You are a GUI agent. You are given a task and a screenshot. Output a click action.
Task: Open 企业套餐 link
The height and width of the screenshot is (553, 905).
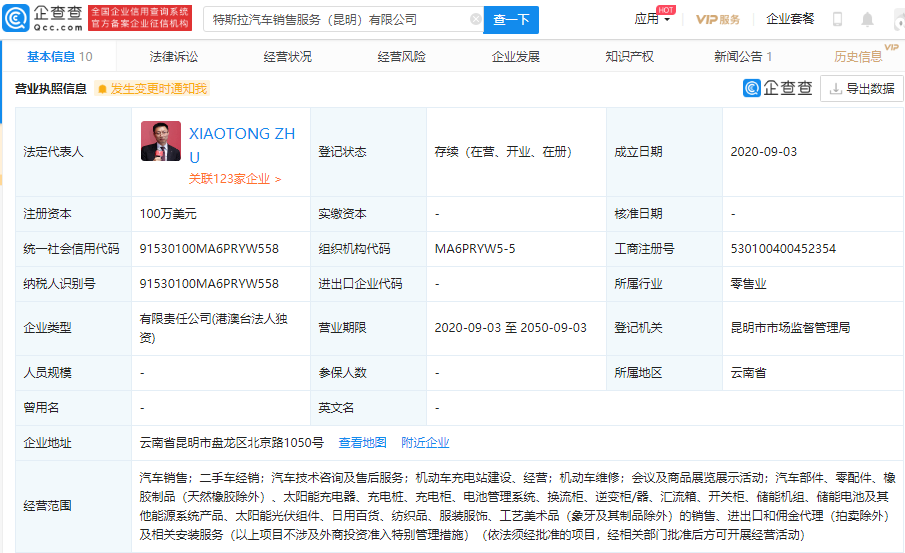(x=790, y=19)
